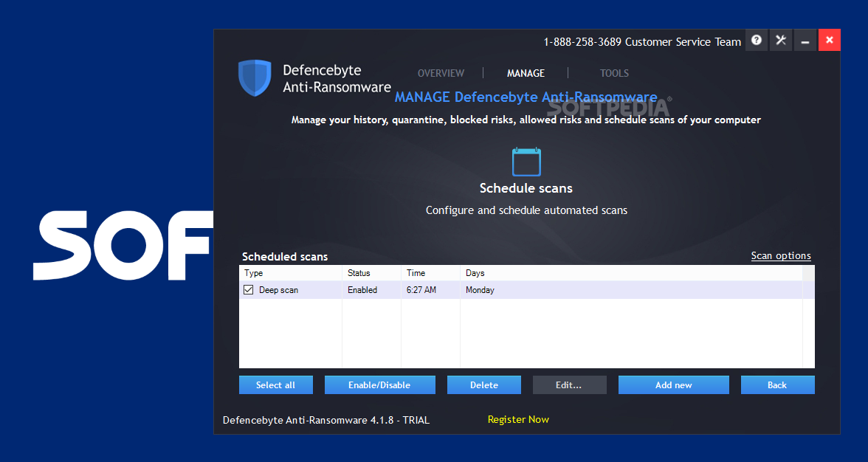Minimize the Defencebyte window
Image resolution: width=868 pixels, height=462 pixels.
(x=805, y=40)
